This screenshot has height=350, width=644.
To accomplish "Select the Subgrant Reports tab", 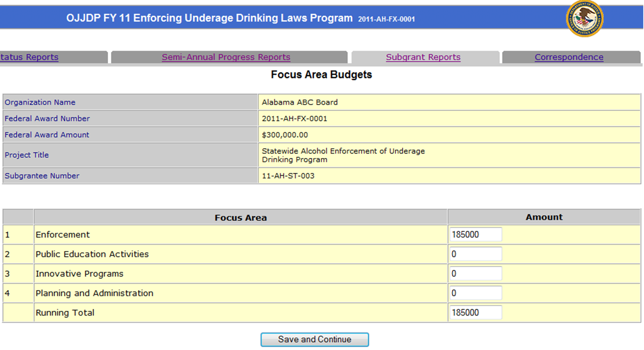I will pos(423,57).
